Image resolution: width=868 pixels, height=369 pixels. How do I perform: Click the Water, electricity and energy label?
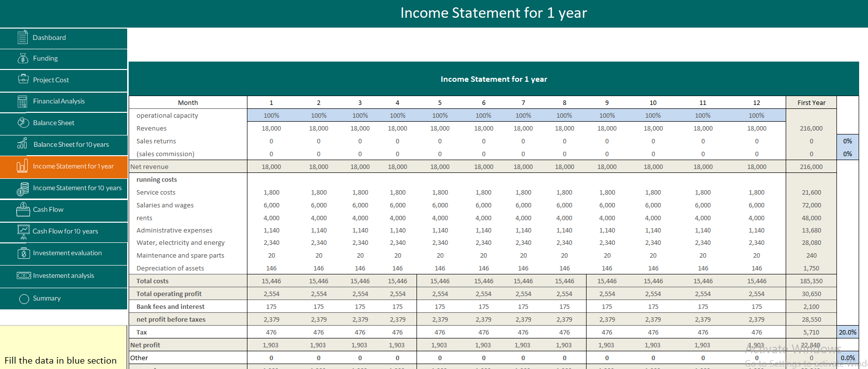click(x=180, y=242)
